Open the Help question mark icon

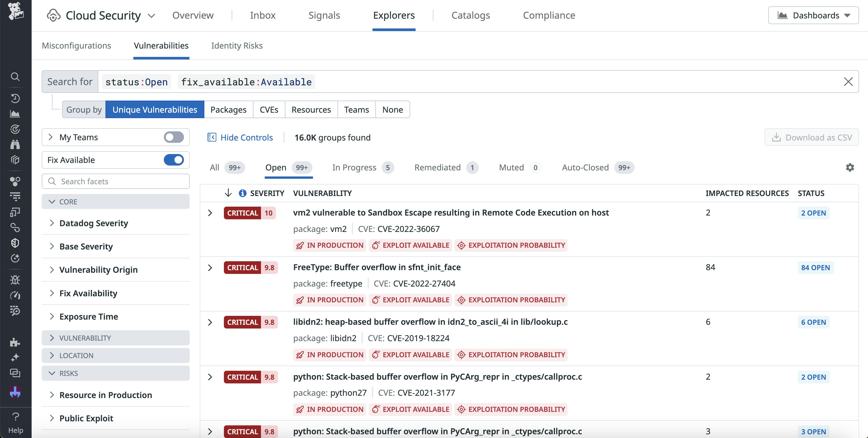pos(16,417)
